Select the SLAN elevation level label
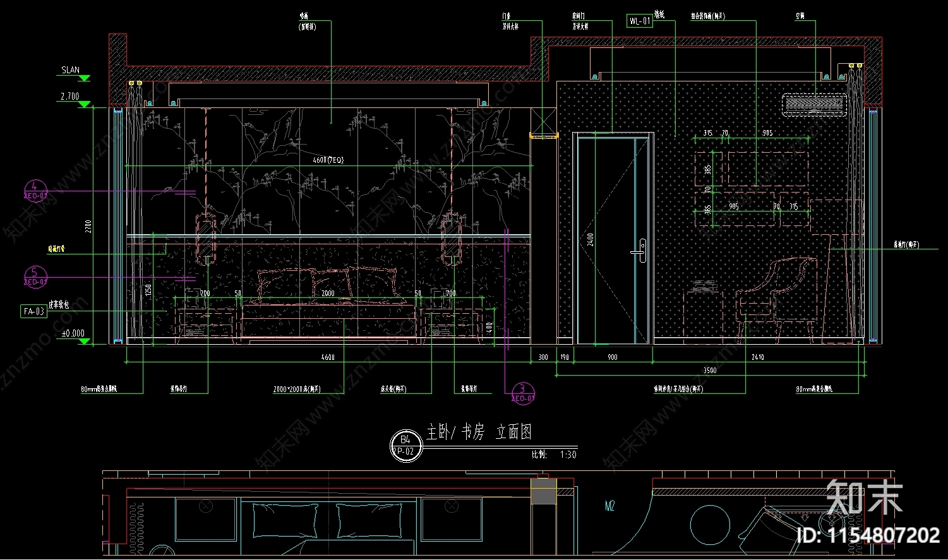This screenshot has width=948, height=560. pyautogui.click(x=71, y=70)
